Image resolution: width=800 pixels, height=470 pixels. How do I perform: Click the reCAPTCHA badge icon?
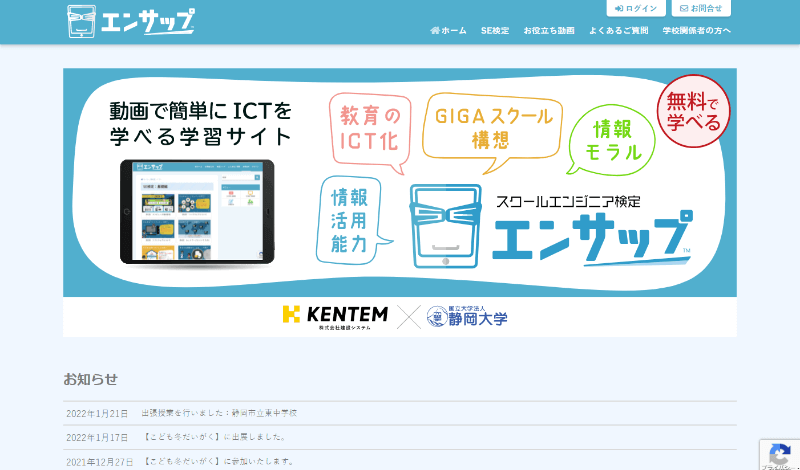pos(780,454)
